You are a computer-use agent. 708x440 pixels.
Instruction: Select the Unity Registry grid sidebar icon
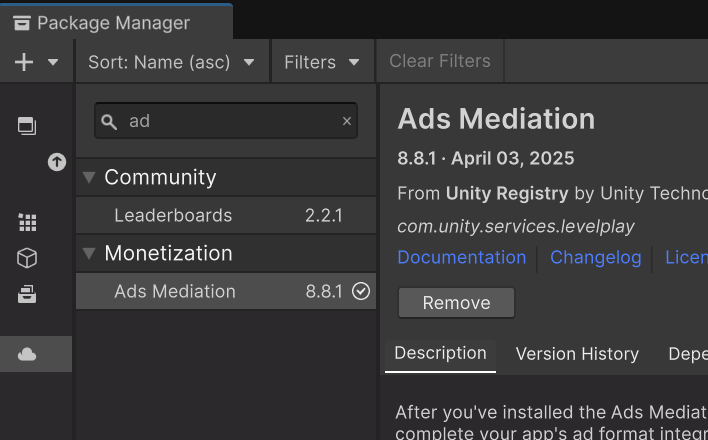coord(27,222)
